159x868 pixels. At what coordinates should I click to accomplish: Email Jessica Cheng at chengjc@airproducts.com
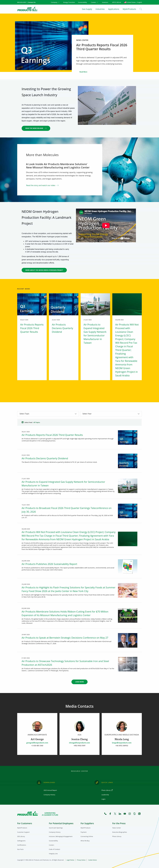79,743
